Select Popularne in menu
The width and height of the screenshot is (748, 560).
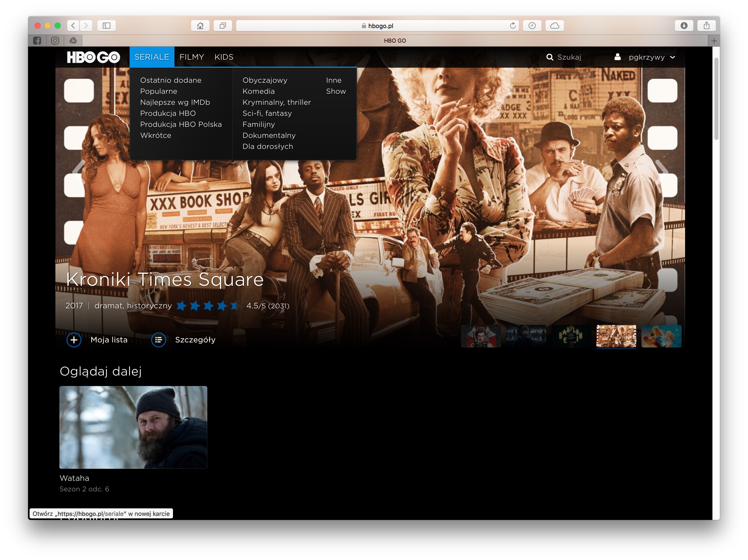(x=159, y=91)
